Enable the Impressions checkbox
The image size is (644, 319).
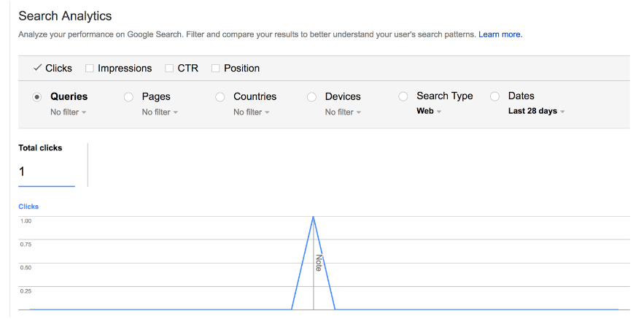[90, 69]
